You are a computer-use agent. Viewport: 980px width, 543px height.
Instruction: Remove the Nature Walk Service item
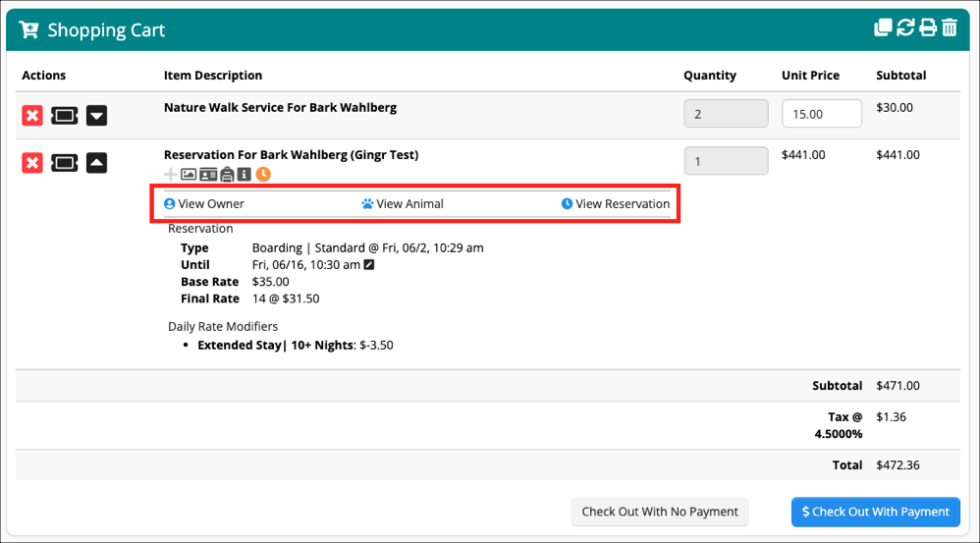click(x=32, y=116)
